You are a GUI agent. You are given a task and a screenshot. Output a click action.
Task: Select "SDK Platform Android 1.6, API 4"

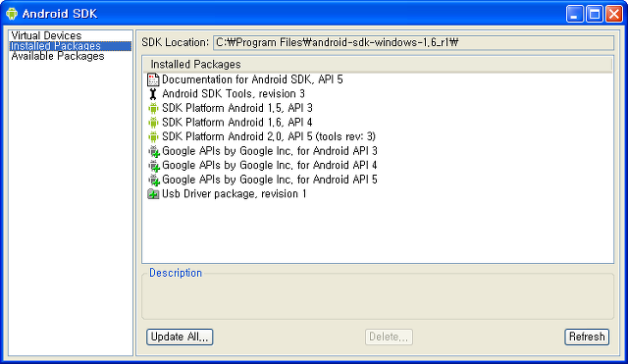click(x=237, y=123)
